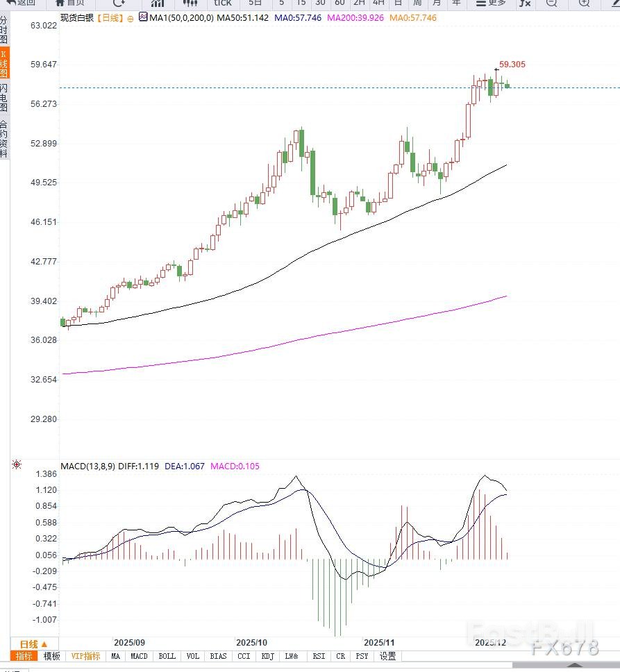Click the orange circle-plus icon beside 日线
The height and width of the screenshot is (672, 620).
[132, 17]
